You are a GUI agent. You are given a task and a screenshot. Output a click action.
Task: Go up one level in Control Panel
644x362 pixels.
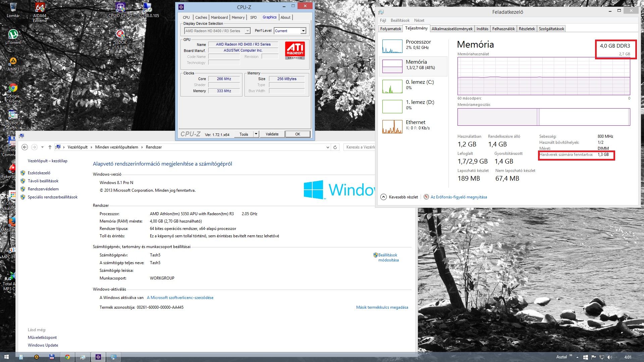coord(50,147)
